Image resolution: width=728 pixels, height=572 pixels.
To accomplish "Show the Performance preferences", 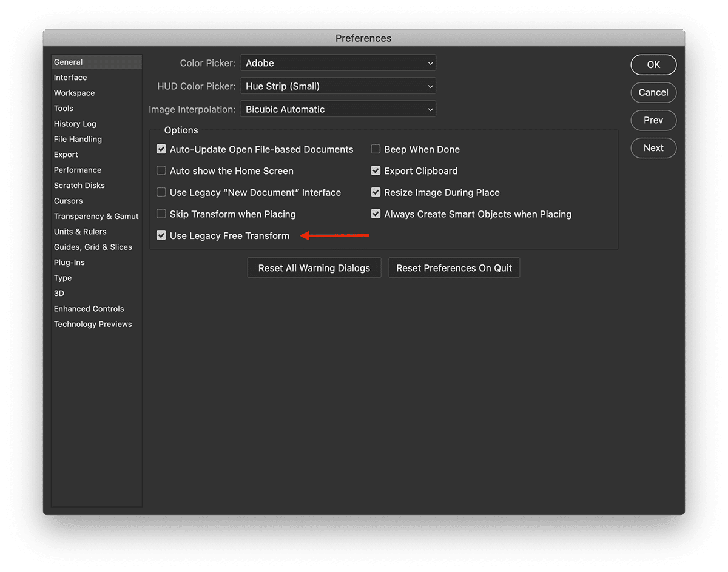I will click(x=97, y=170).
